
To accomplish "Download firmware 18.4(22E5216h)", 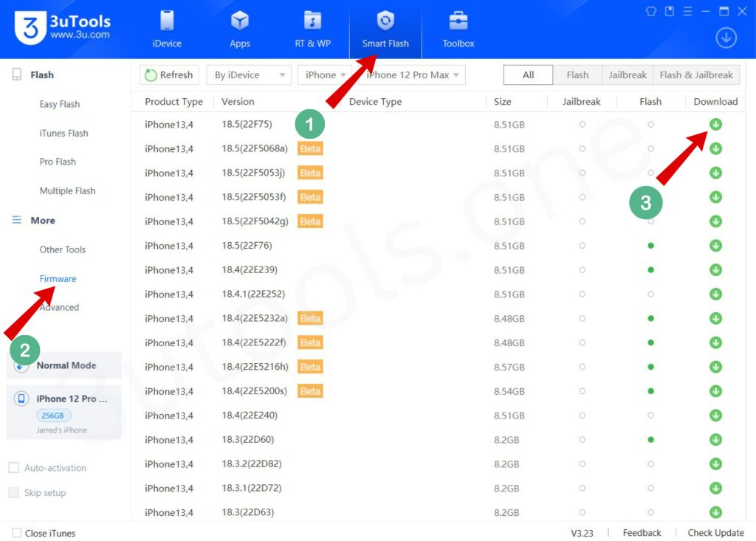I will click(715, 367).
